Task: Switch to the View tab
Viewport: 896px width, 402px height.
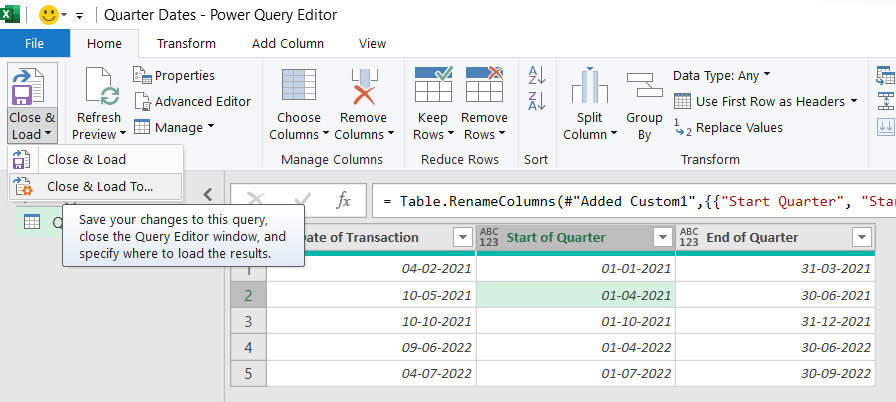Action: [372, 43]
